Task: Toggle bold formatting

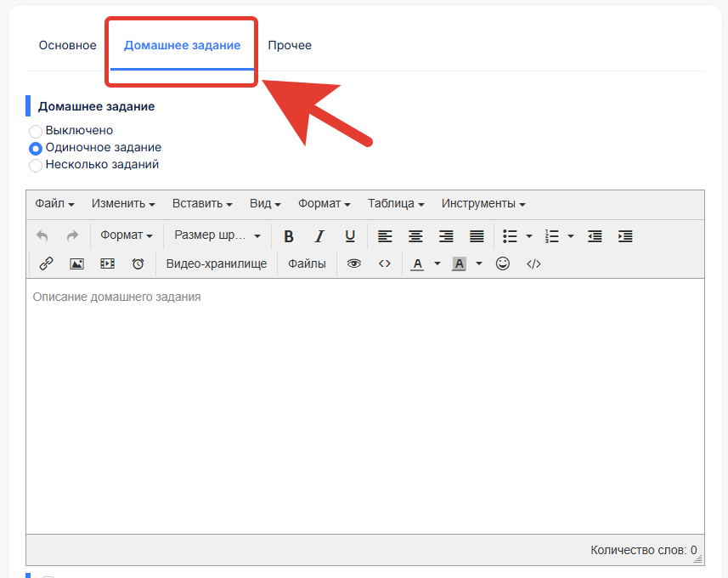Action: [x=289, y=236]
